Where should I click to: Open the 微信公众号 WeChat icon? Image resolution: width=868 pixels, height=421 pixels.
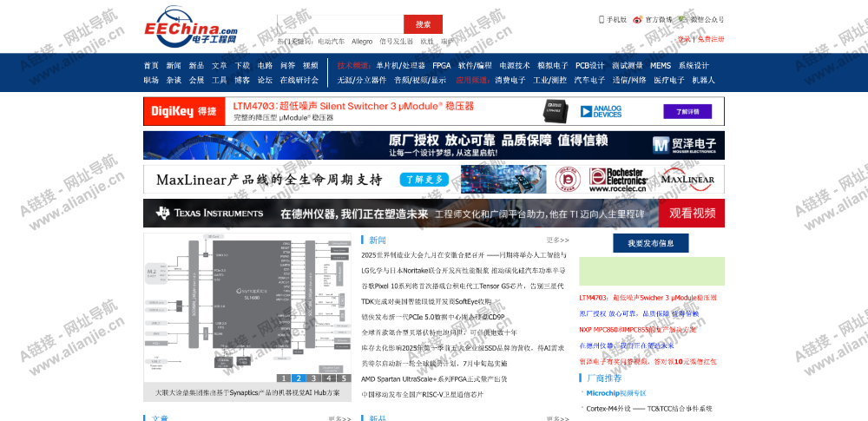(681, 19)
